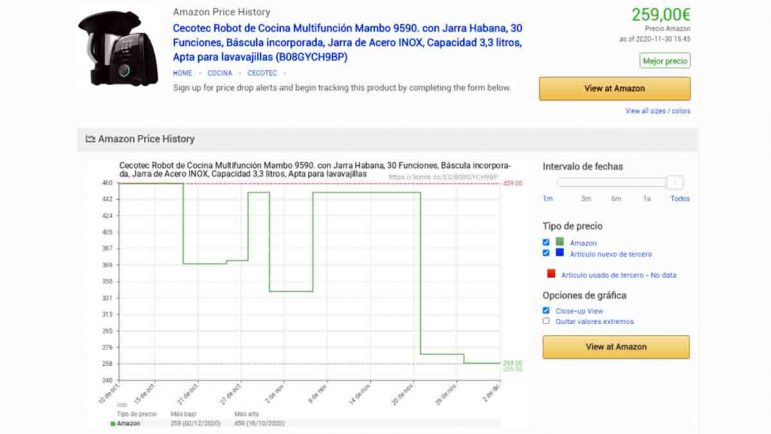Image resolution: width=771 pixels, height=434 pixels.
Task: Click the chart icon beside Amazon Price History
Action: pyautogui.click(x=90, y=139)
